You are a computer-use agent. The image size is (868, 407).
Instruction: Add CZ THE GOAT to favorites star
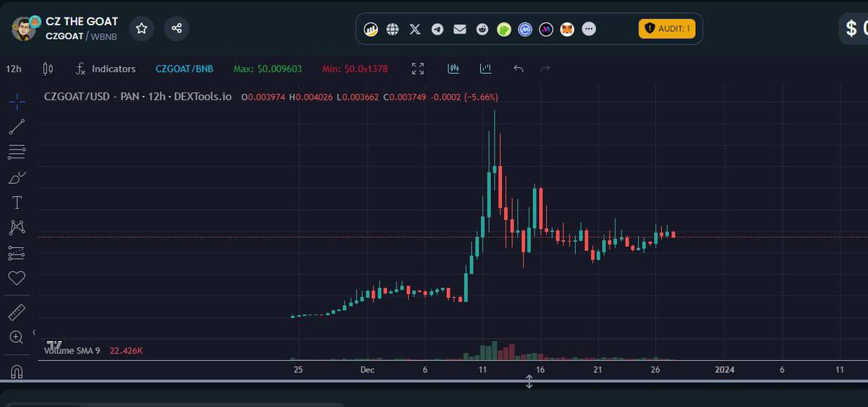pyautogui.click(x=142, y=29)
